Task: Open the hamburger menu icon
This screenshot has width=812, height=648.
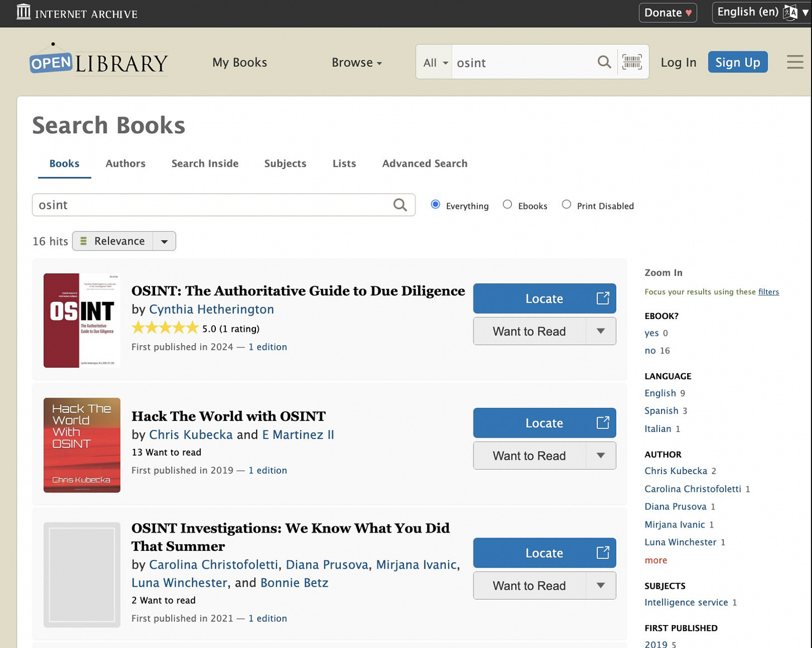Action: (795, 62)
